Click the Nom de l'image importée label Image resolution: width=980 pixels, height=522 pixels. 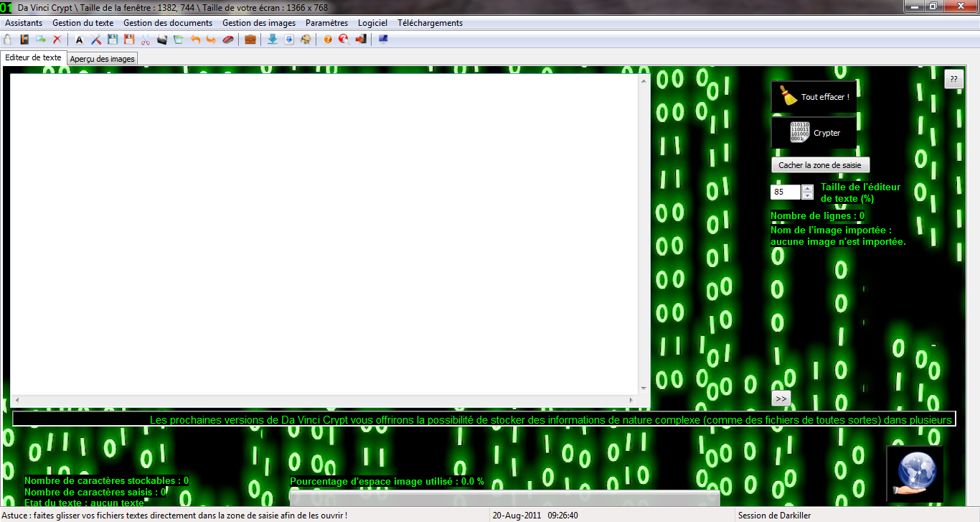(838, 236)
